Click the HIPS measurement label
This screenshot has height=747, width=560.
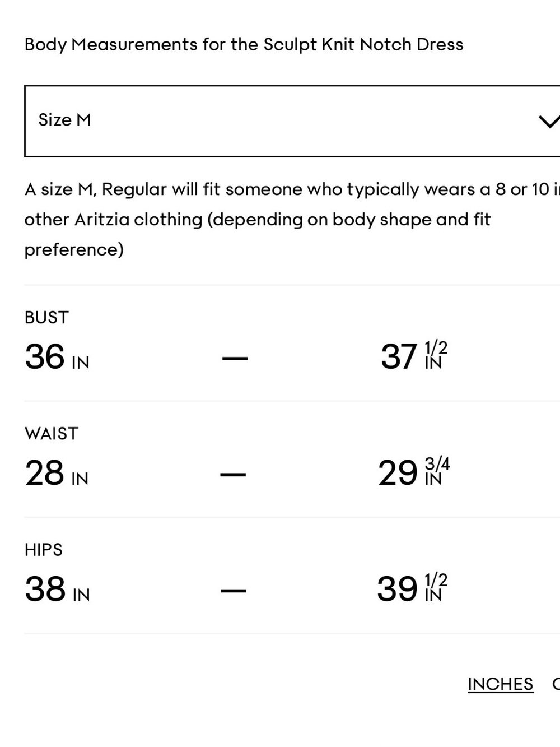point(44,550)
